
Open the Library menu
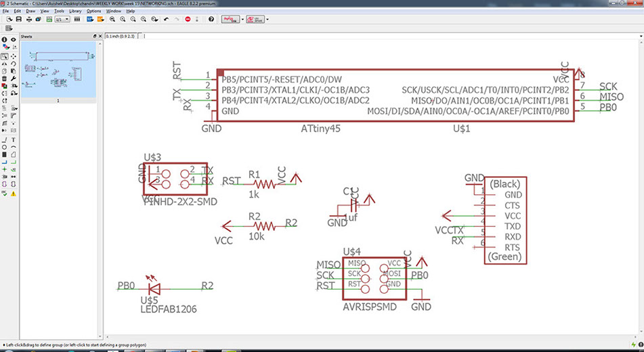pos(75,11)
